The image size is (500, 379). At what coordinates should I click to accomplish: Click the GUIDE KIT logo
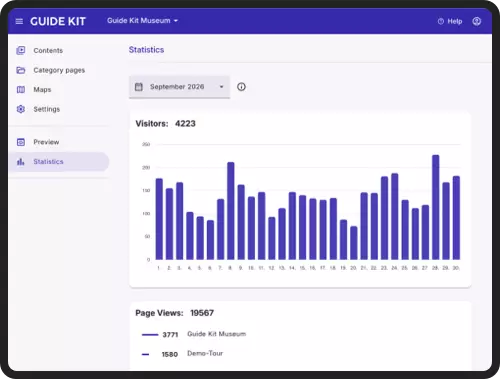click(x=58, y=21)
